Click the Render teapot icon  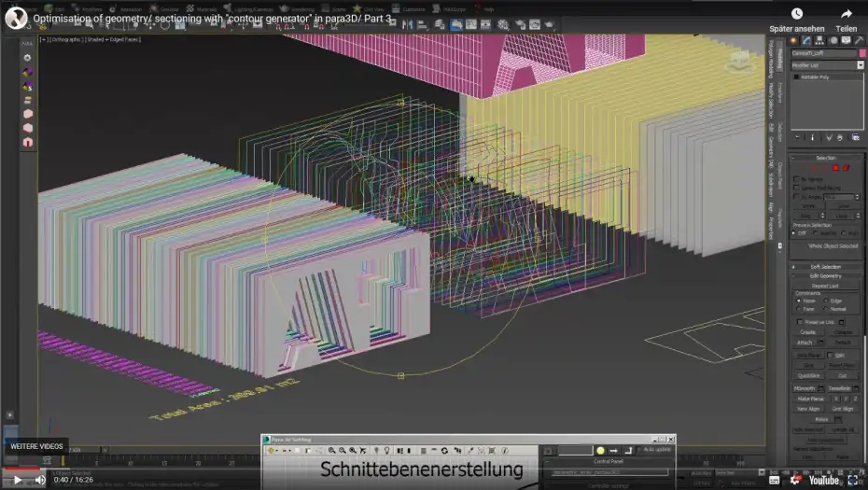point(549,24)
